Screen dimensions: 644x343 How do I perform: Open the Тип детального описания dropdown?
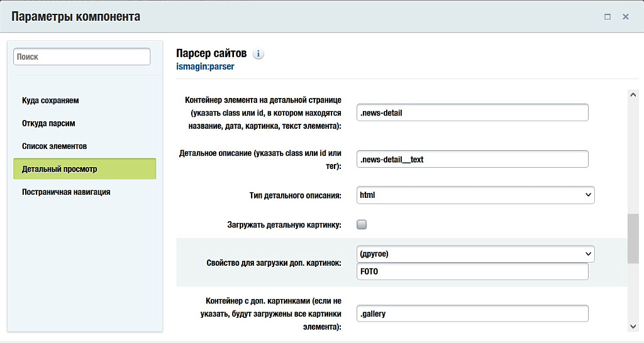(475, 195)
